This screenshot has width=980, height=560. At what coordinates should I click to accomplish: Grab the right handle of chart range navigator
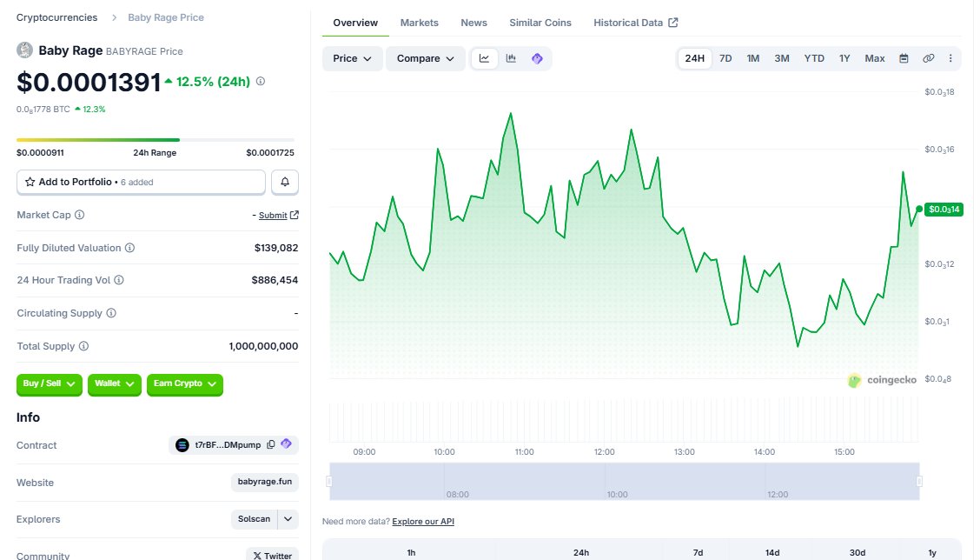tap(919, 481)
